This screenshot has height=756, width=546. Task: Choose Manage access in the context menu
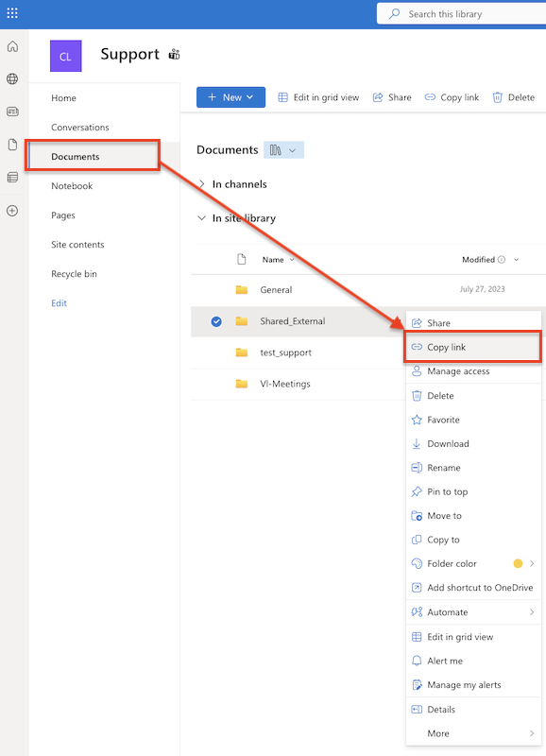473,371
